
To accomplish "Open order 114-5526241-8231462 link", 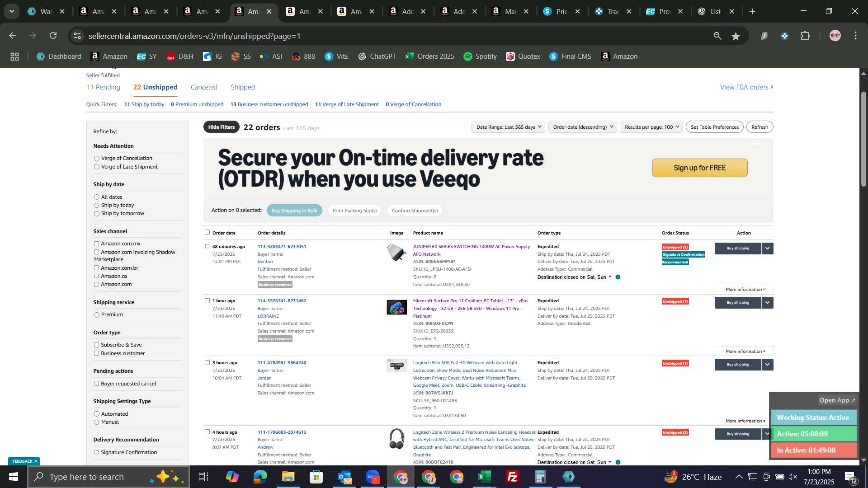I will 282,301.
